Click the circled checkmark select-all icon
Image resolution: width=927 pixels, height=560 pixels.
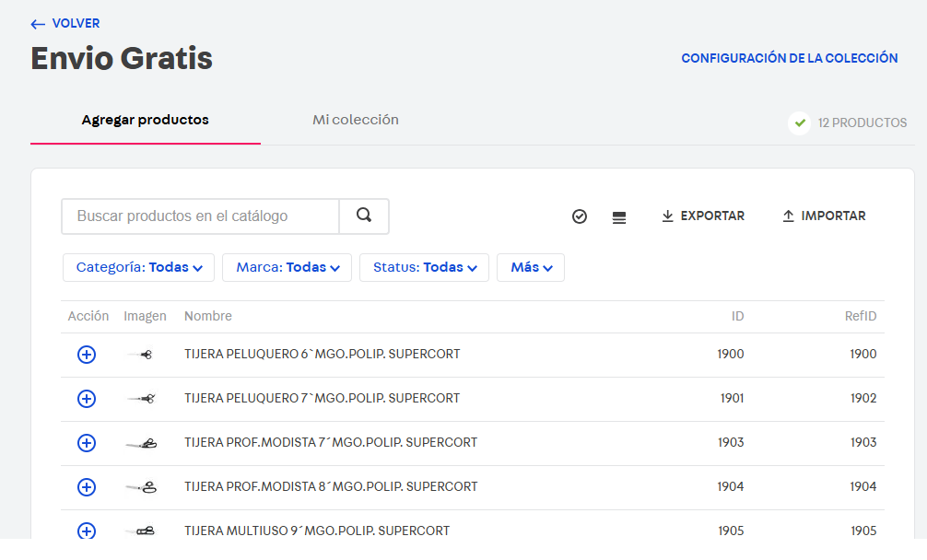580,217
